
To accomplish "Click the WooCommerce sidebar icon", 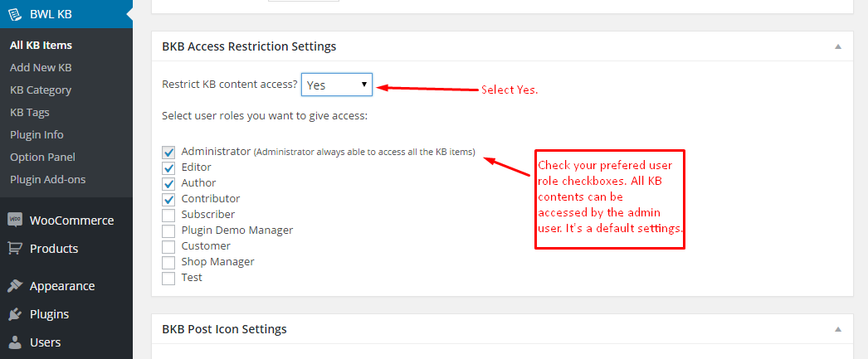I will [x=15, y=221].
